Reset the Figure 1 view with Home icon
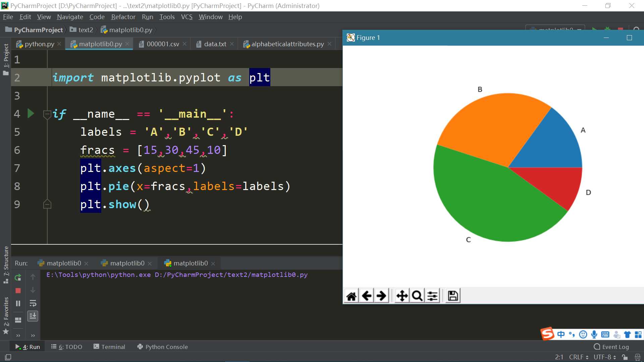644x362 pixels. tap(352, 296)
